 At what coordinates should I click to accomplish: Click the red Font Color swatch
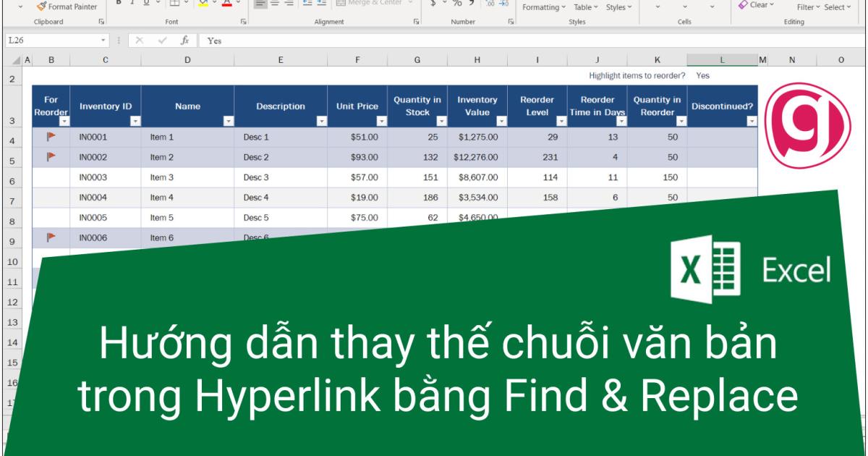click(226, 4)
